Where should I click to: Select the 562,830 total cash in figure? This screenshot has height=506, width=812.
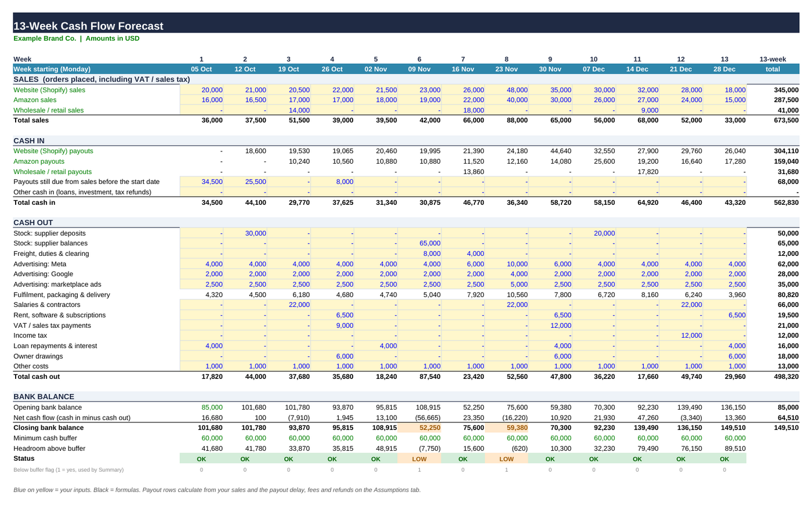[x=786, y=203]
